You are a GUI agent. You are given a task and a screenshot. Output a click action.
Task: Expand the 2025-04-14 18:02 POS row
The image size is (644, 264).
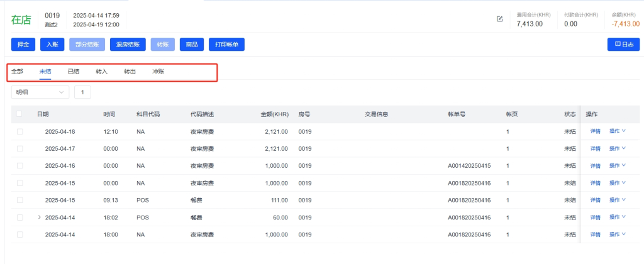tap(40, 217)
